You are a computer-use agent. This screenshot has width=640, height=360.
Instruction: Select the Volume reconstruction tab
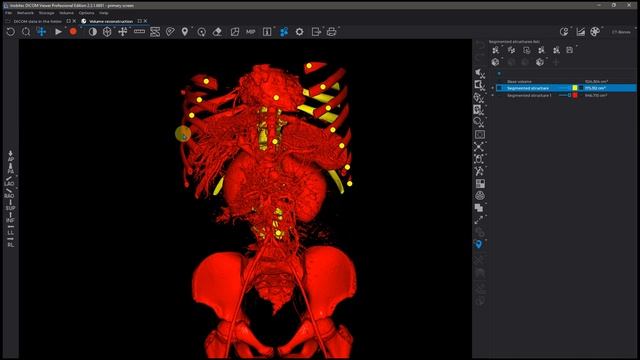(x=111, y=21)
